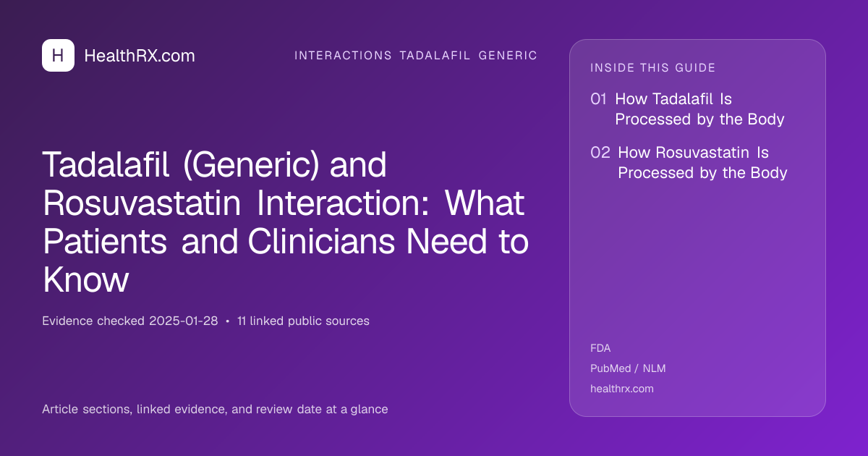Click the article headline about Tadalafil and Rosuvastatin
The height and width of the screenshot is (456, 868).
286,222
